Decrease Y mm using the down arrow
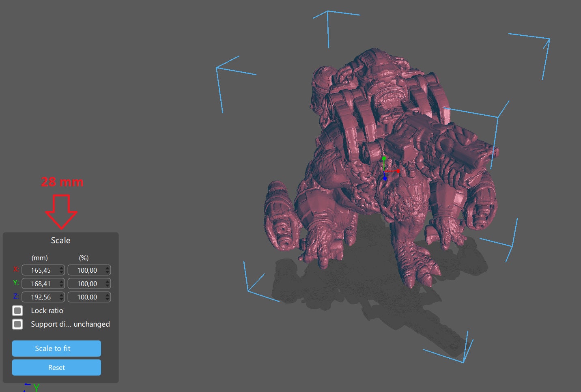The image size is (581, 392). 62,286
